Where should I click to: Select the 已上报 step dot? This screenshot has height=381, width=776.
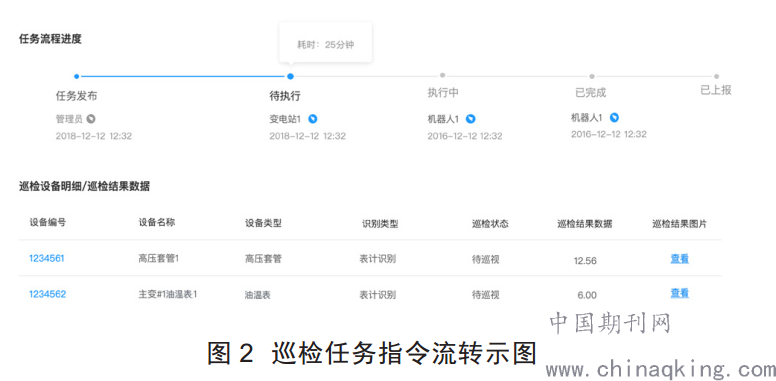(716, 76)
